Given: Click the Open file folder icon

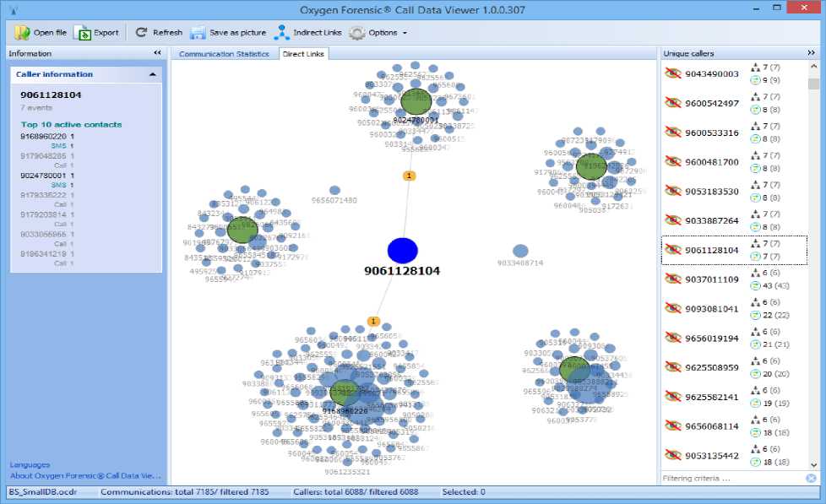Looking at the screenshot, I should tap(22, 33).
